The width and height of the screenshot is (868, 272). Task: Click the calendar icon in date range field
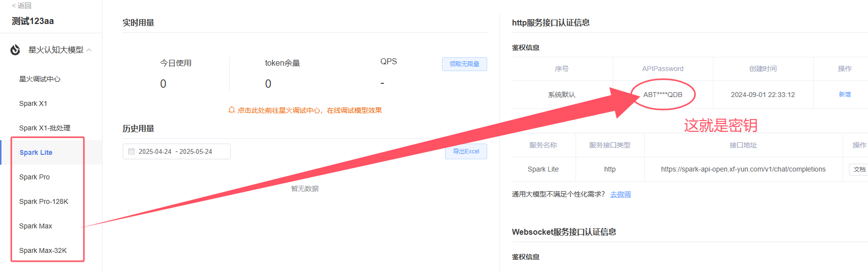click(x=132, y=151)
